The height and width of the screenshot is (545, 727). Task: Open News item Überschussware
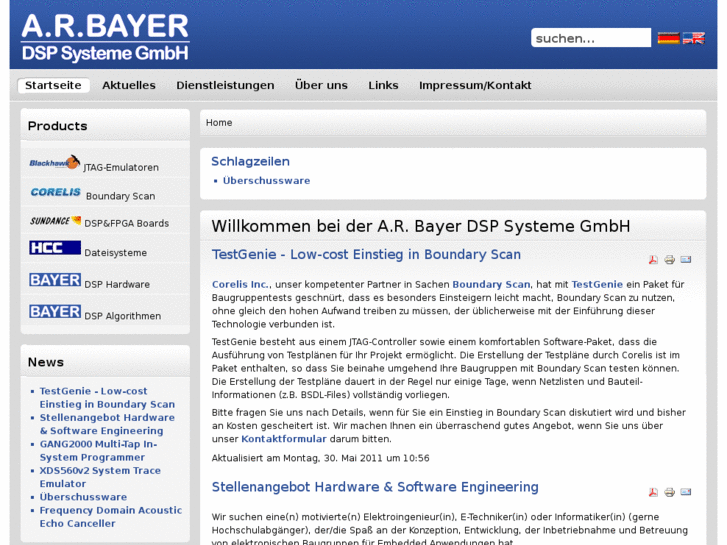pos(83,497)
